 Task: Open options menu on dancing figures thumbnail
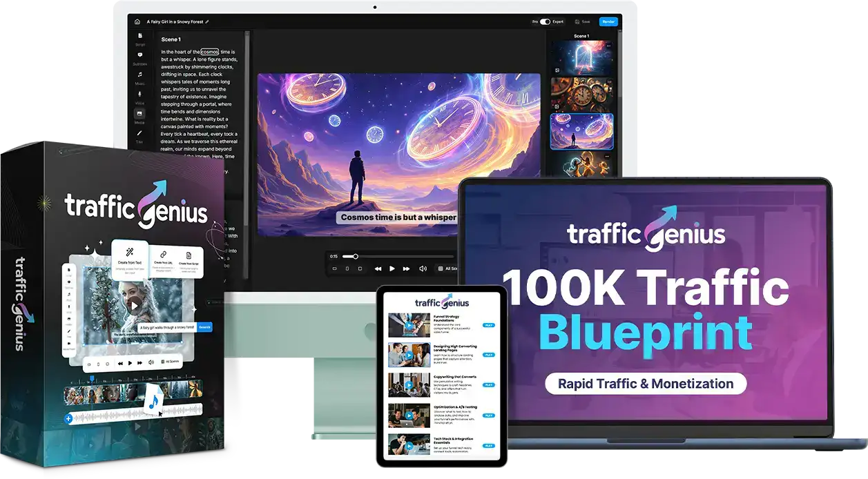click(x=608, y=158)
